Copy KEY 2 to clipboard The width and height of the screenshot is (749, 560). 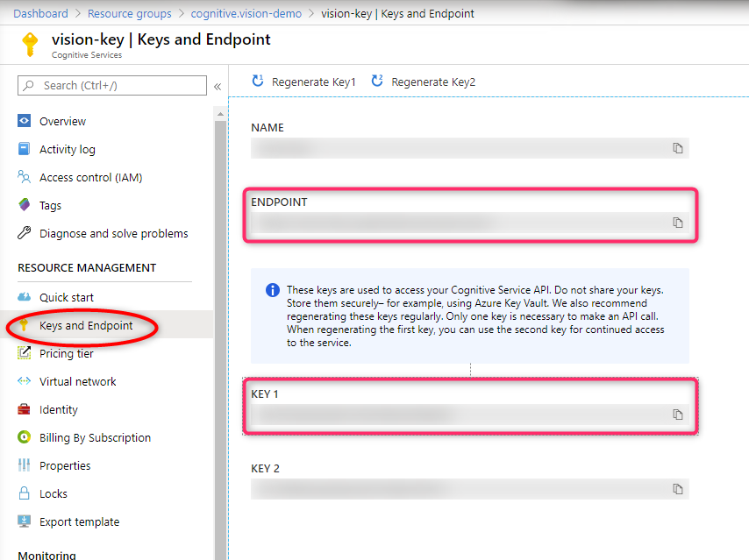(678, 489)
